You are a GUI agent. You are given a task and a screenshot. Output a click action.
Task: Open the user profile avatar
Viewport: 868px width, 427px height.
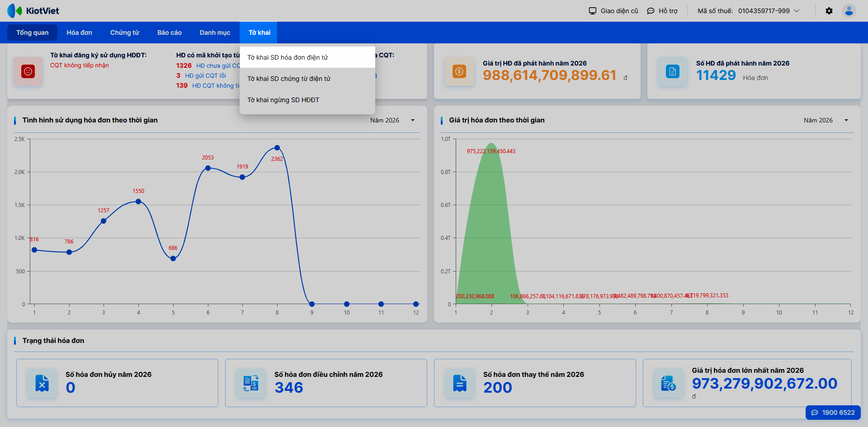849,11
